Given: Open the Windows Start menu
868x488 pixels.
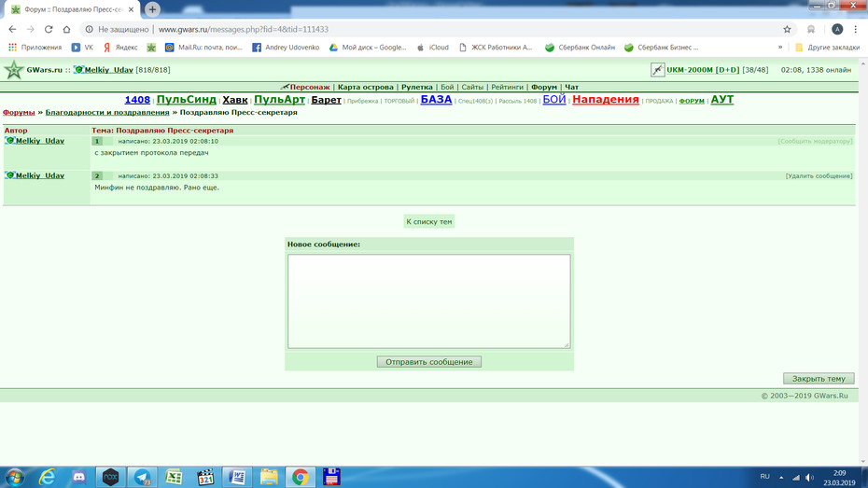Looking at the screenshot, I should point(15,477).
